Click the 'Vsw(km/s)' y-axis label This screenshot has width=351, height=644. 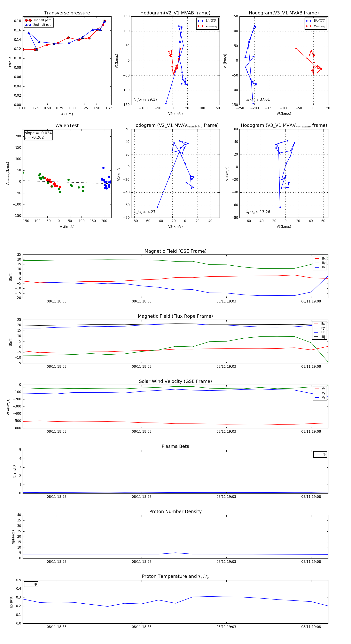point(8,407)
